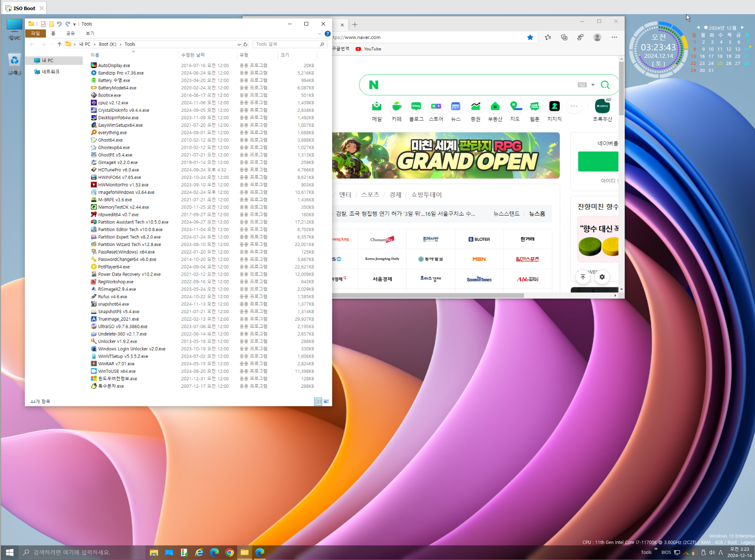
Task: Click the undo icon in the Explorer title bar
Action: (x=59, y=24)
